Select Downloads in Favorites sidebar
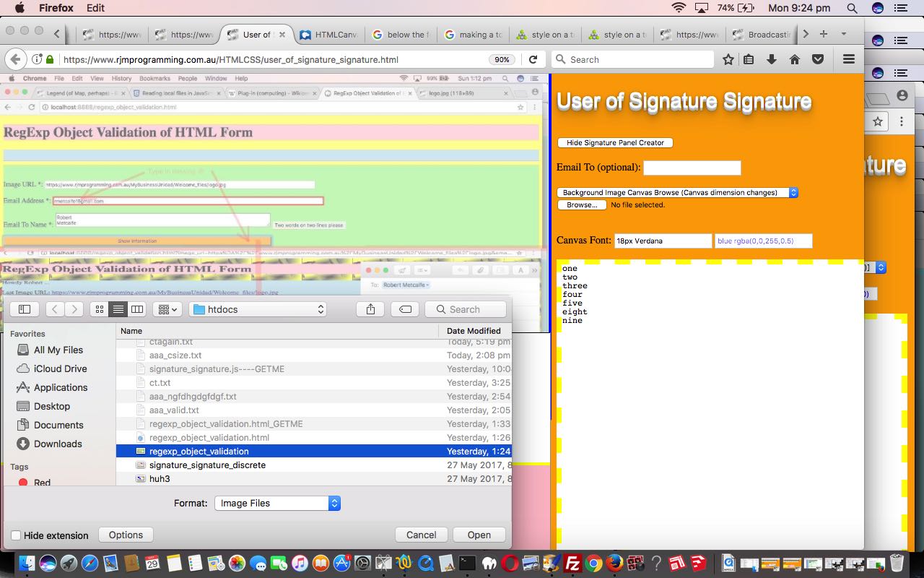This screenshot has height=578, width=924. (58, 444)
